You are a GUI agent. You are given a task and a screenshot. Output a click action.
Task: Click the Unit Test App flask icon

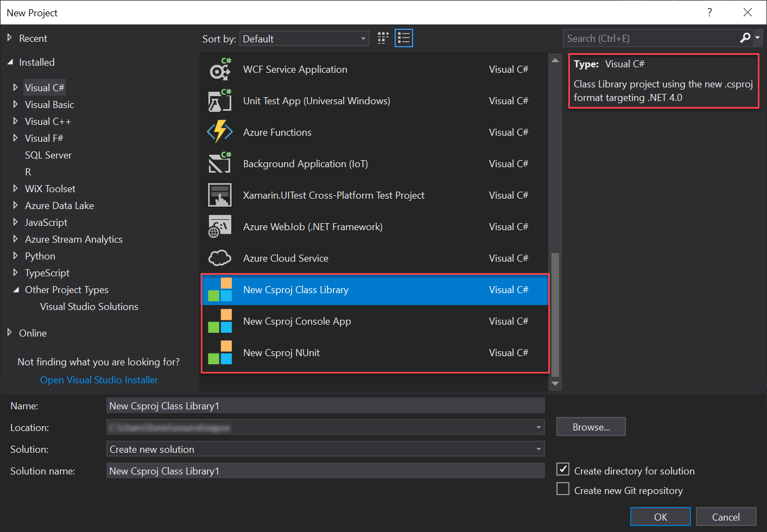pos(220,101)
